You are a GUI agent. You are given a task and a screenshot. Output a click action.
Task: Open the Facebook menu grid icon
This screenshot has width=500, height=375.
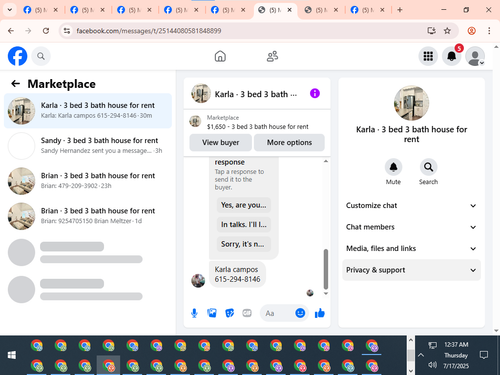click(x=428, y=56)
